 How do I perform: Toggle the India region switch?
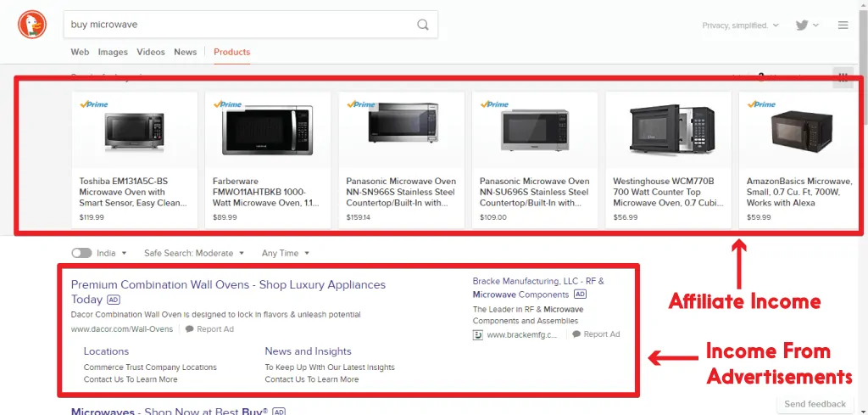click(x=81, y=253)
